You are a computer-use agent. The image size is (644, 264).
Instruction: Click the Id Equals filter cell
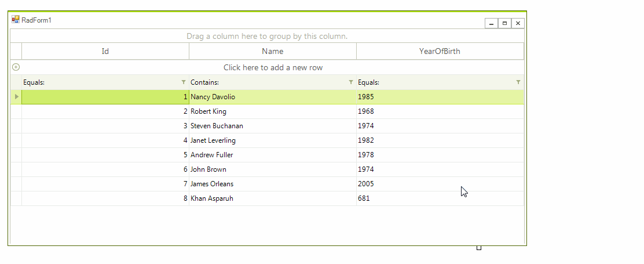click(98, 82)
